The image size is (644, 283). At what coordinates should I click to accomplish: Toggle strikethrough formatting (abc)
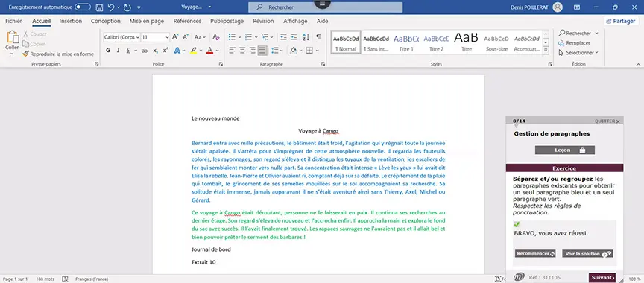pos(145,51)
